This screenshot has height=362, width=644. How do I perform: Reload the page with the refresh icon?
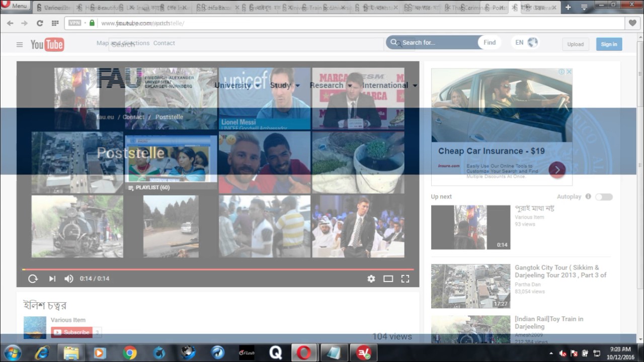pyautogui.click(x=40, y=23)
